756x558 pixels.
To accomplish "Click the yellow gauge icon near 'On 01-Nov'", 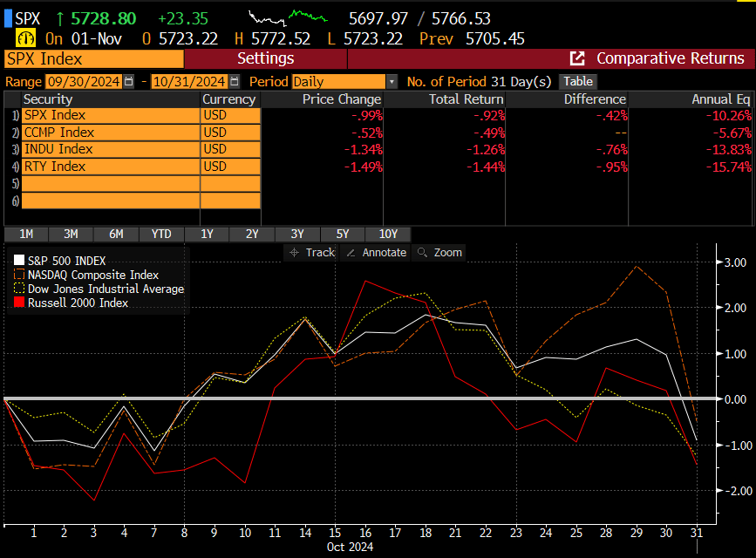I will coord(25,38).
